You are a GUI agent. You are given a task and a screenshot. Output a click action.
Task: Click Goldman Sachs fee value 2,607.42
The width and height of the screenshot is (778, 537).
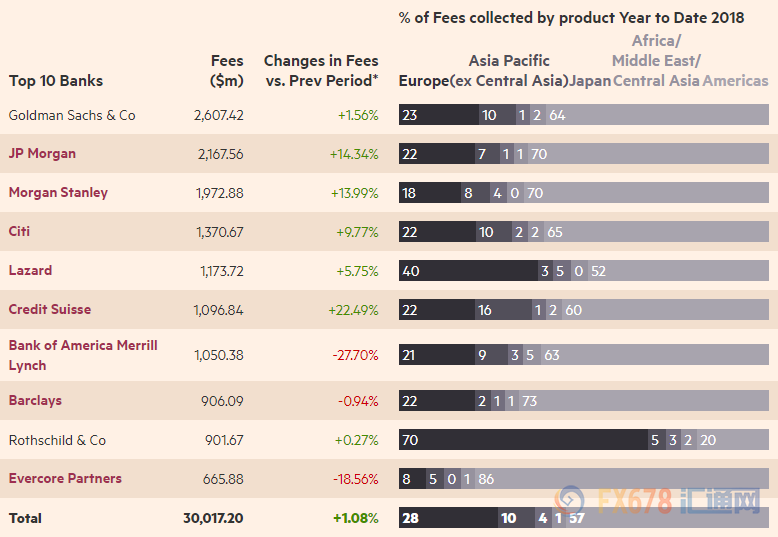point(219,115)
